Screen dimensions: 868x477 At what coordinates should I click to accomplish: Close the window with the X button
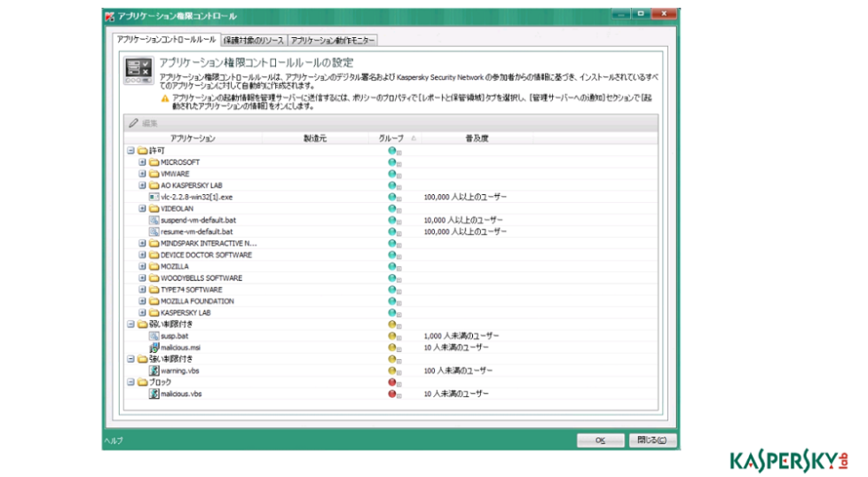tap(664, 14)
